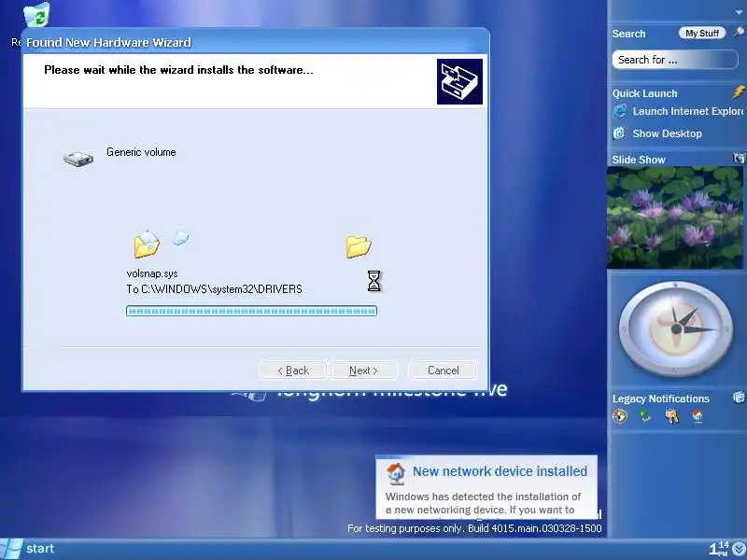This screenshot has height=560, width=747.
Task: Click the first multicolored legacy notification icon
Action: [620, 416]
